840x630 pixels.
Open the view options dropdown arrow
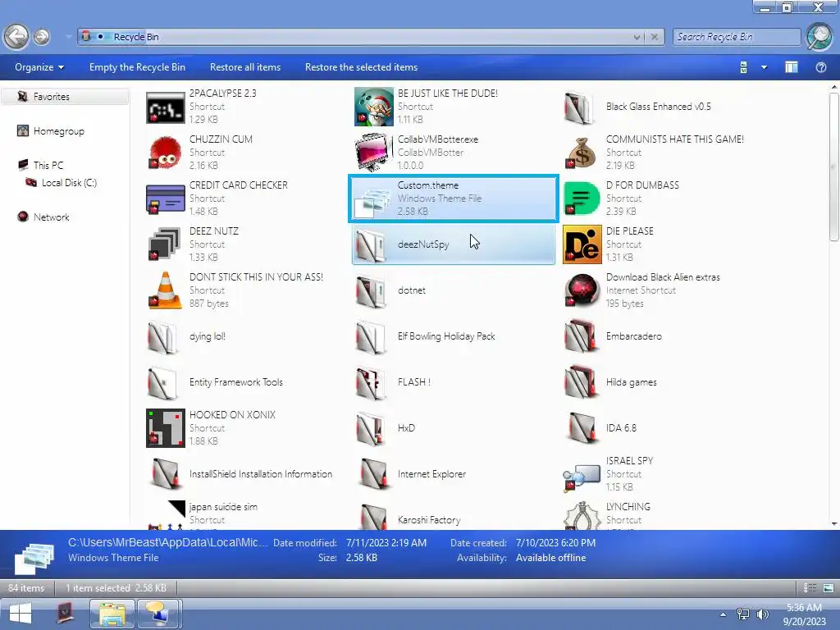(x=764, y=67)
